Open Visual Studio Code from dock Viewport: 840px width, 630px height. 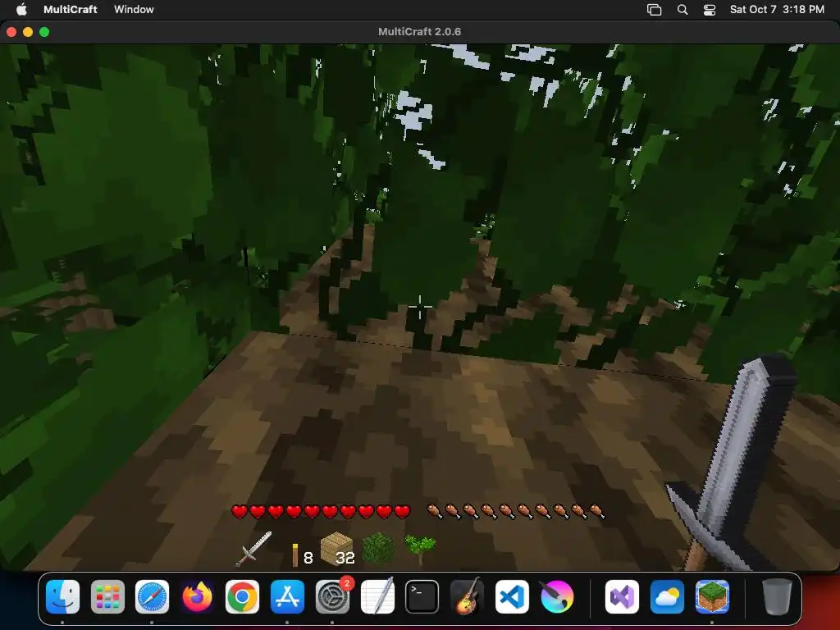[512, 596]
